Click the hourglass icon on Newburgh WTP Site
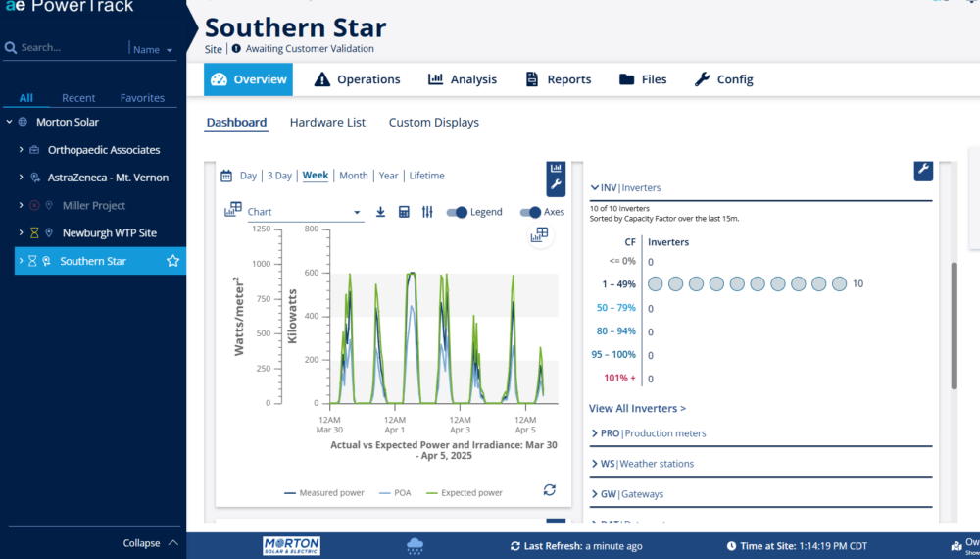Viewport: 980px width, 559px height. pyautogui.click(x=34, y=232)
